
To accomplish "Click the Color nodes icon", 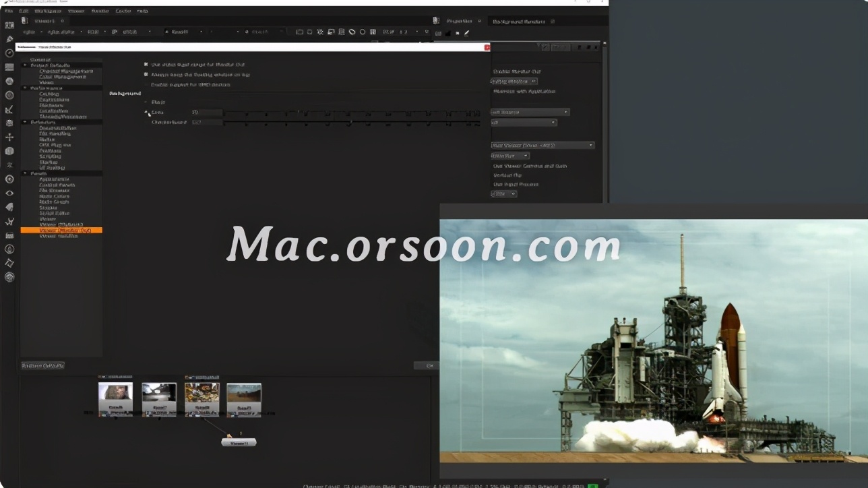I will [x=9, y=81].
